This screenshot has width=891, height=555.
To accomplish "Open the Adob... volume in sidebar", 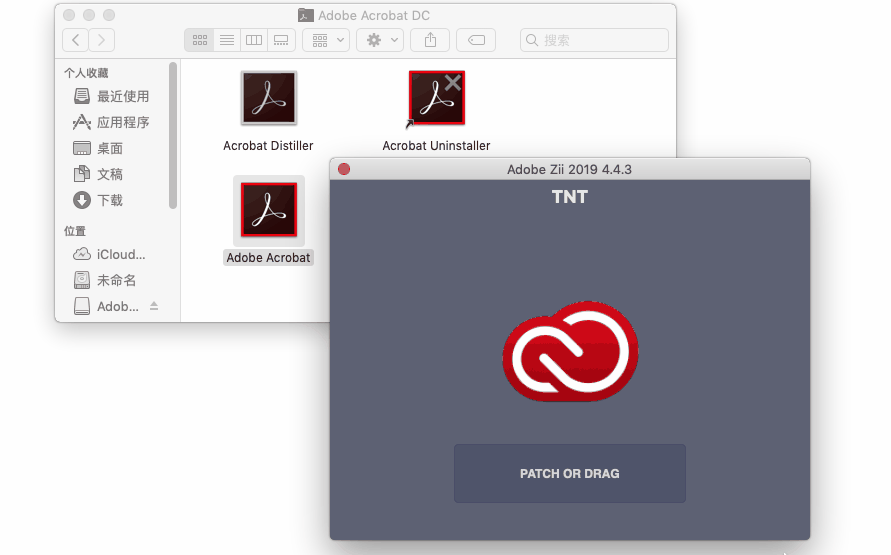I will click(106, 306).
